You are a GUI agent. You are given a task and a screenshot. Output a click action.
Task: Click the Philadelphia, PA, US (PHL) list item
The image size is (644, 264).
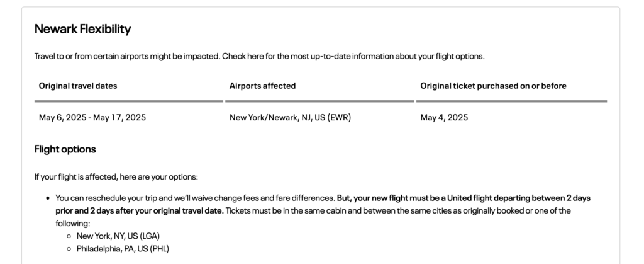[123, 249]
